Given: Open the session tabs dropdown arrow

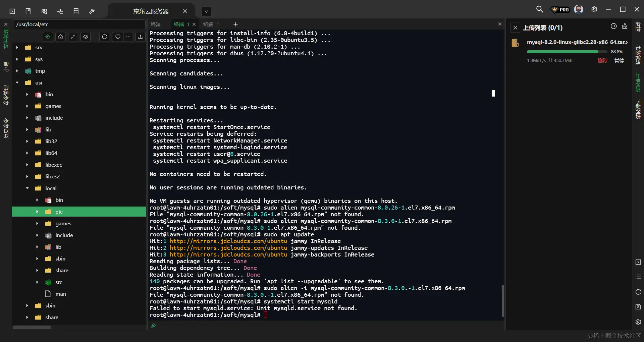Looking at the screenshot, I should (x=206, y=11).
